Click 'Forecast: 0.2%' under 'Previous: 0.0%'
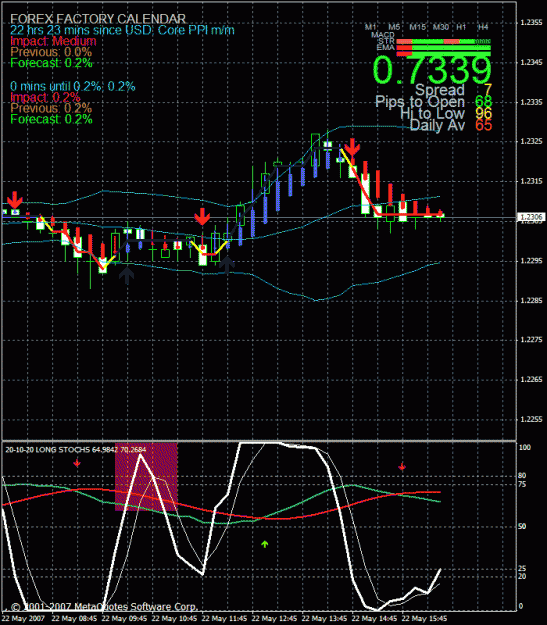 (x=51, y=63)
